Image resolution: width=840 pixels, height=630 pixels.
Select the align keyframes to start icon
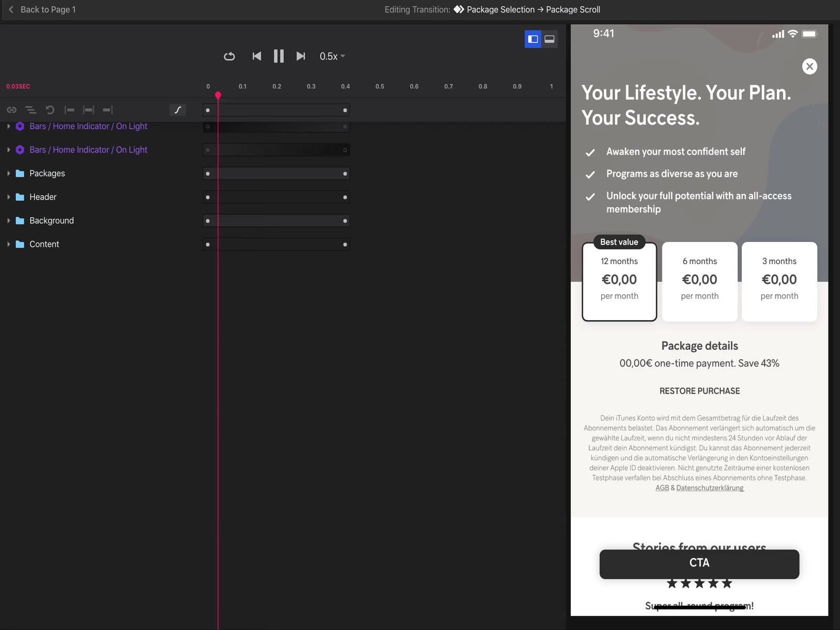(70, 110)
